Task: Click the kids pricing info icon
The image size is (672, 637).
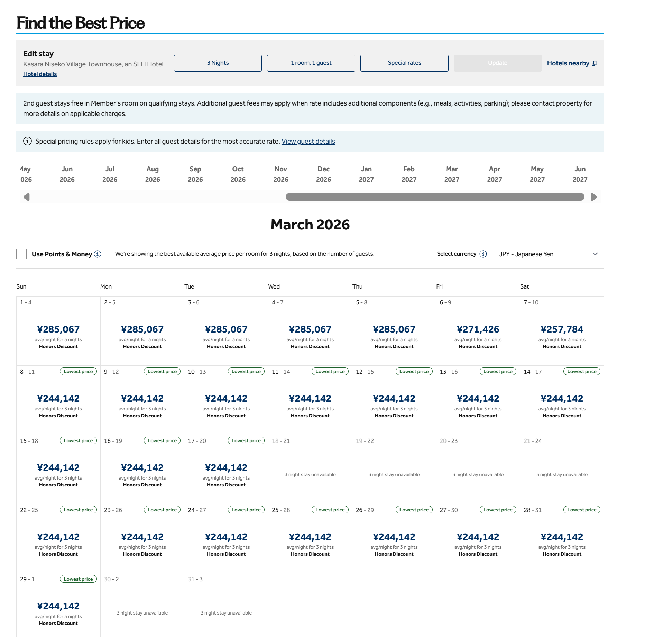Action: click(x=27, y=141)
